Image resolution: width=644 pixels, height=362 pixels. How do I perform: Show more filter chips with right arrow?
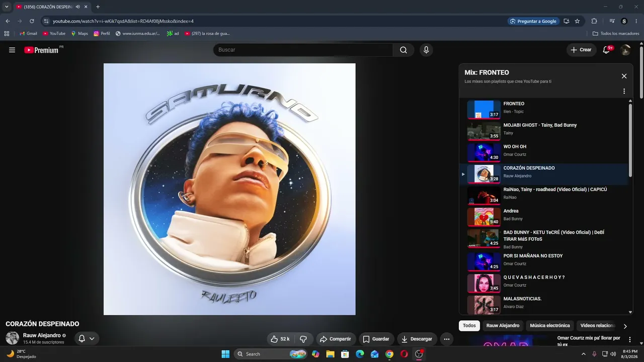pyautogui.click(x=625, y=326)
